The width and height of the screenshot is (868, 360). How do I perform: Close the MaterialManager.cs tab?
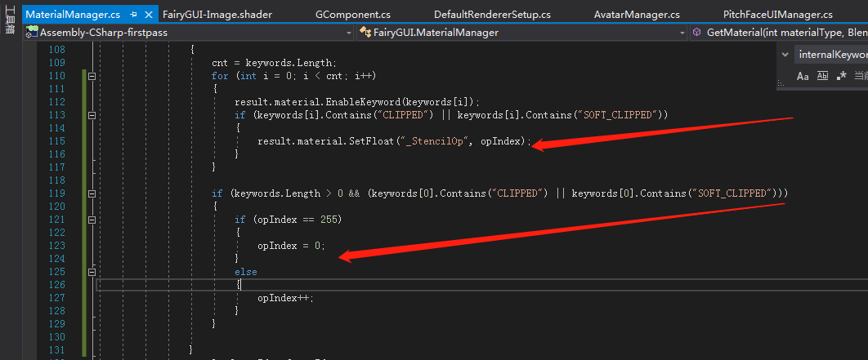click(x=148, y=15)
